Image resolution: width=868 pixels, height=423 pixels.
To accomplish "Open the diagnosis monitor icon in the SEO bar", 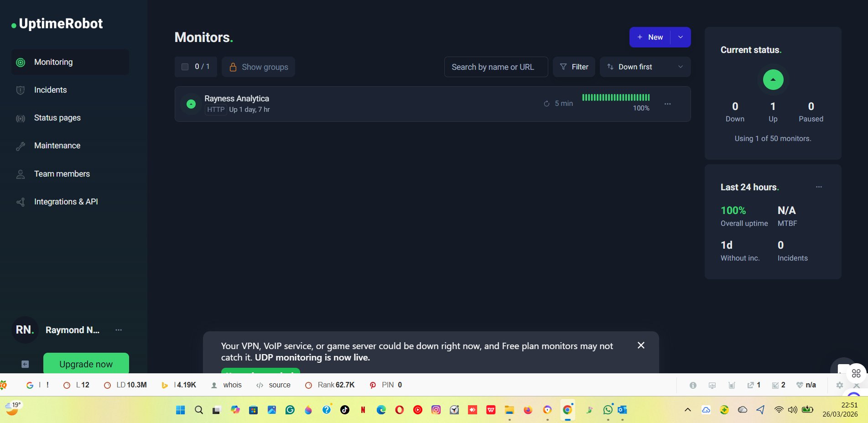I will [x=712, y=385].
